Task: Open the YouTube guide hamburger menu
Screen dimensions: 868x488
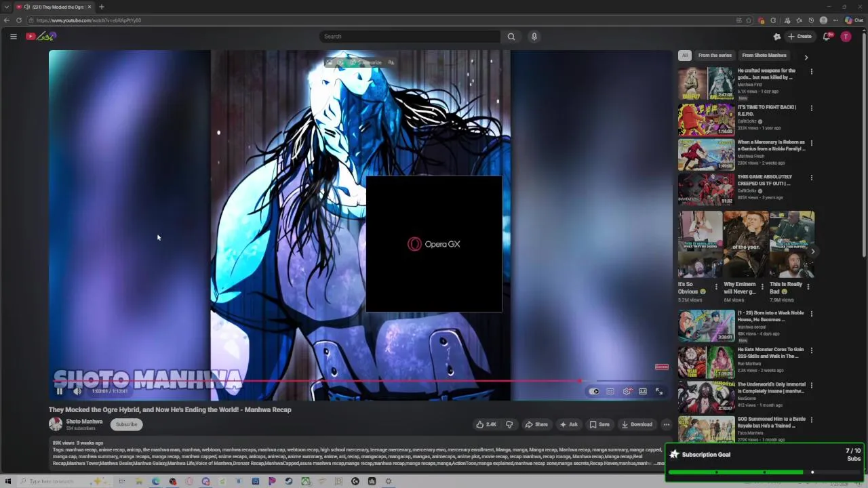Action: pos(13,37)
